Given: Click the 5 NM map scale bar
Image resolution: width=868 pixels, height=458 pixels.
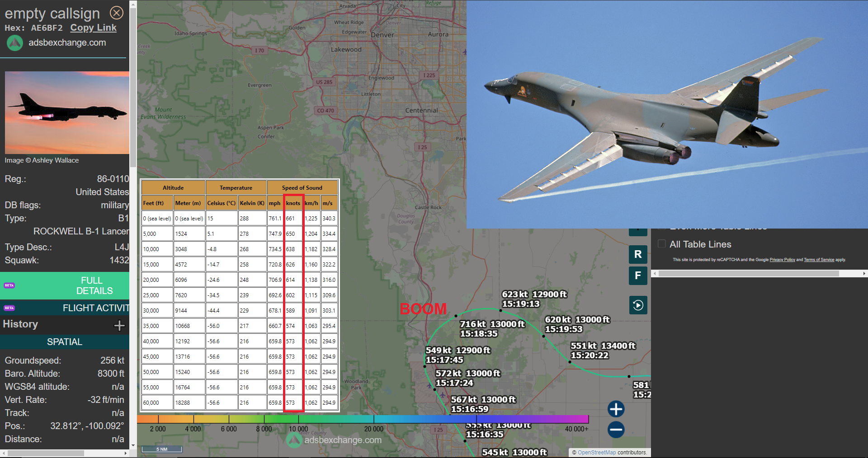Looking at the screenshot, I should point(162,449).
